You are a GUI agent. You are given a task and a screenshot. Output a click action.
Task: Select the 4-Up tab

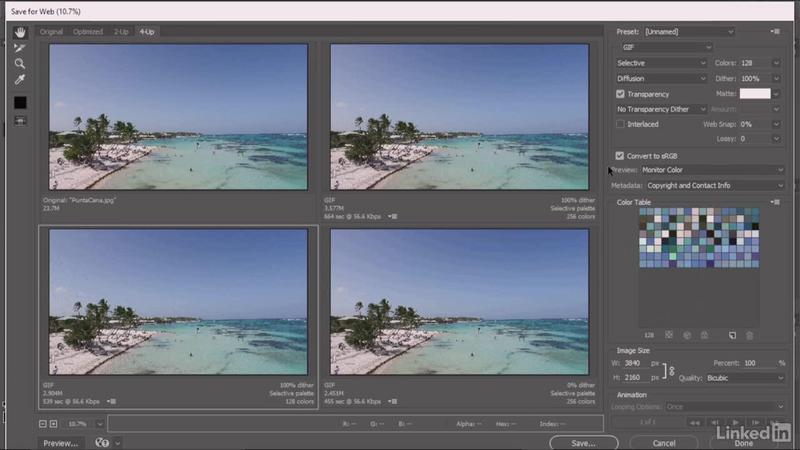coord(147,32)
